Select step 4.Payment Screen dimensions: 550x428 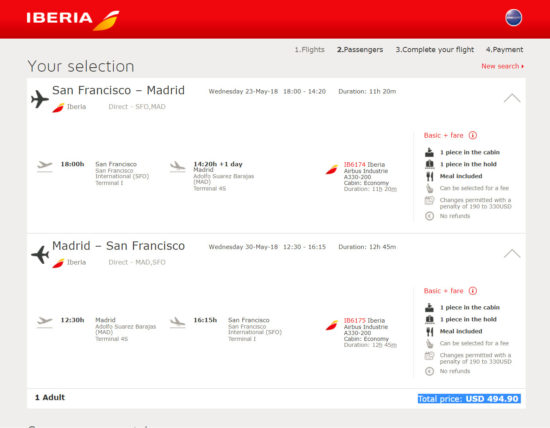point(504,49)
